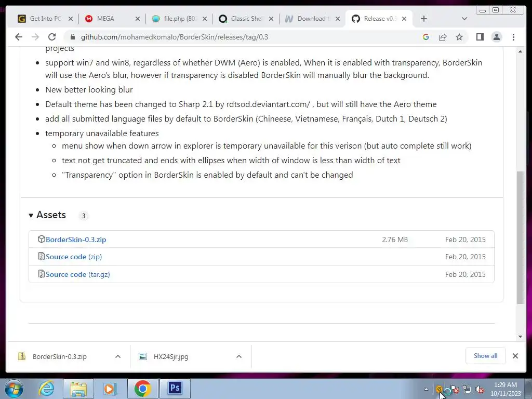Click the 2.76 MB file size

tap(395, 240)
